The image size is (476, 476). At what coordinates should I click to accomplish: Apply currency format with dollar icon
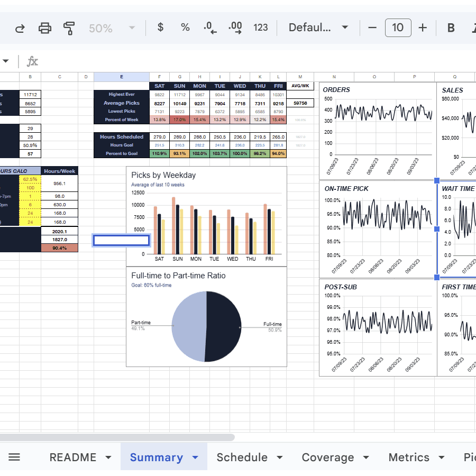[x=160, y=28]
